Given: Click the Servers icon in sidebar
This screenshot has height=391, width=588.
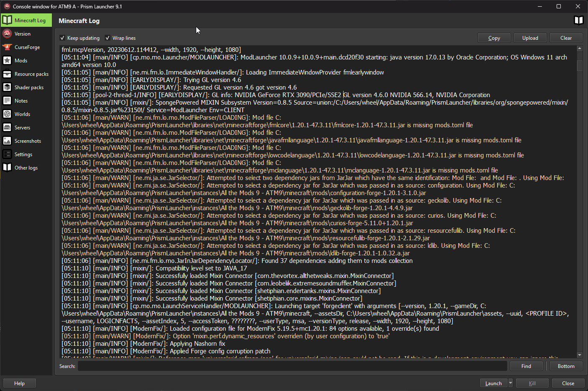Looking at the screenshot, I should pyautogui.click(x=7, y=127).
